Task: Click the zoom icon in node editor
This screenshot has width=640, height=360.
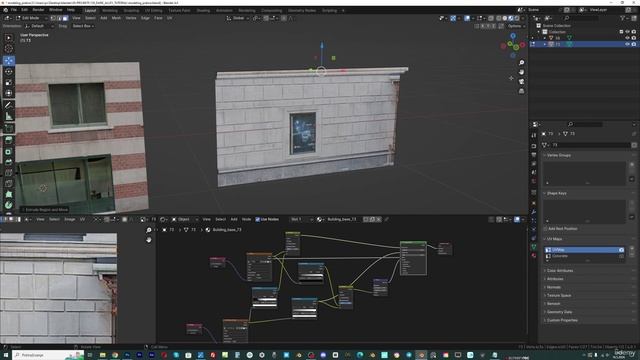Action: pos(149,231)
